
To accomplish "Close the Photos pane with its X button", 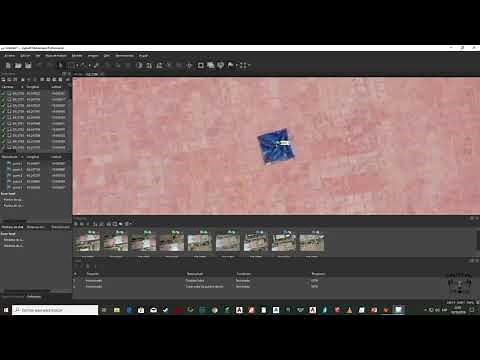I will coord(477,218).
